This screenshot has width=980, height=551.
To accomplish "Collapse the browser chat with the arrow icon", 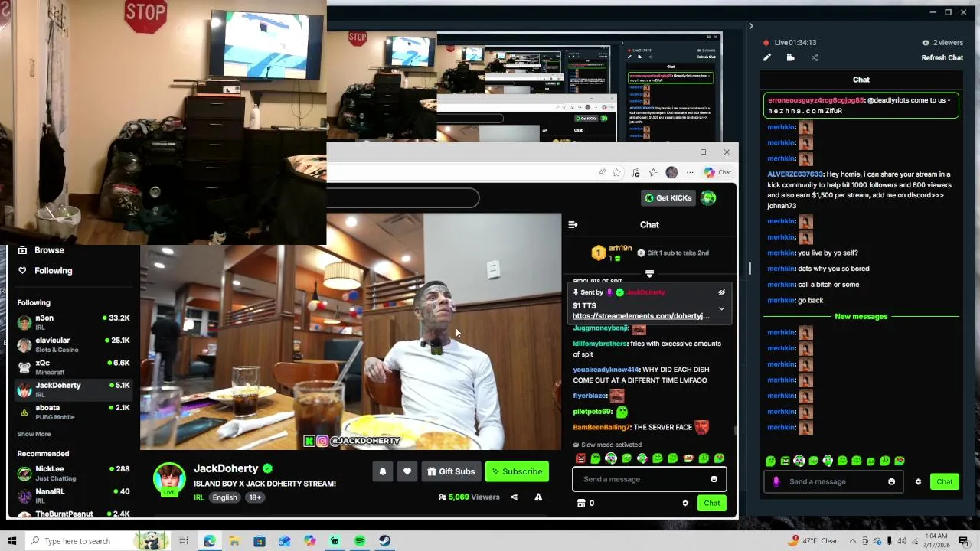I will tap(573, 224).
